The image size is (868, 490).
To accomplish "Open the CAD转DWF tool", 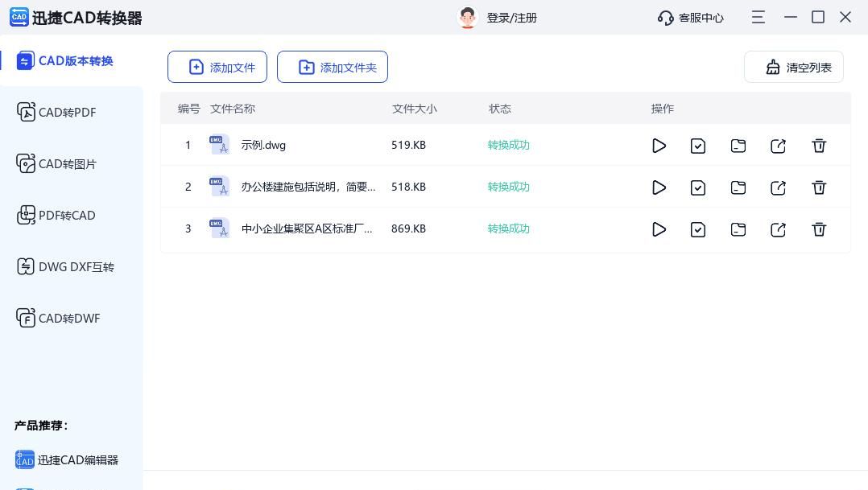I will coord(68,318).
